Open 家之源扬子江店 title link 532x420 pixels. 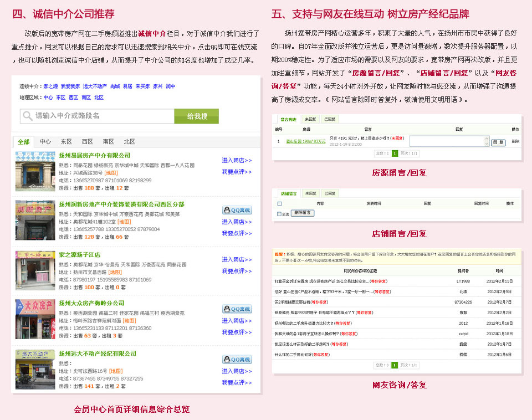80,255
